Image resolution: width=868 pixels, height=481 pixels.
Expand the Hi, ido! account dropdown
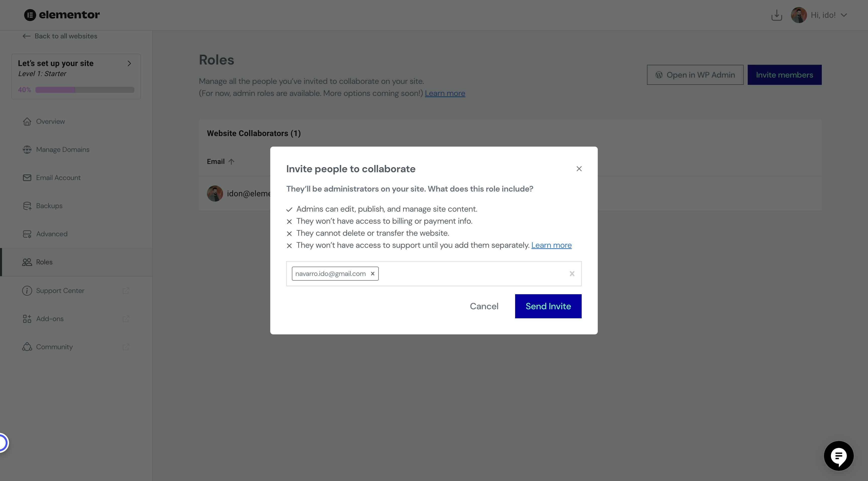coord(844,15)
